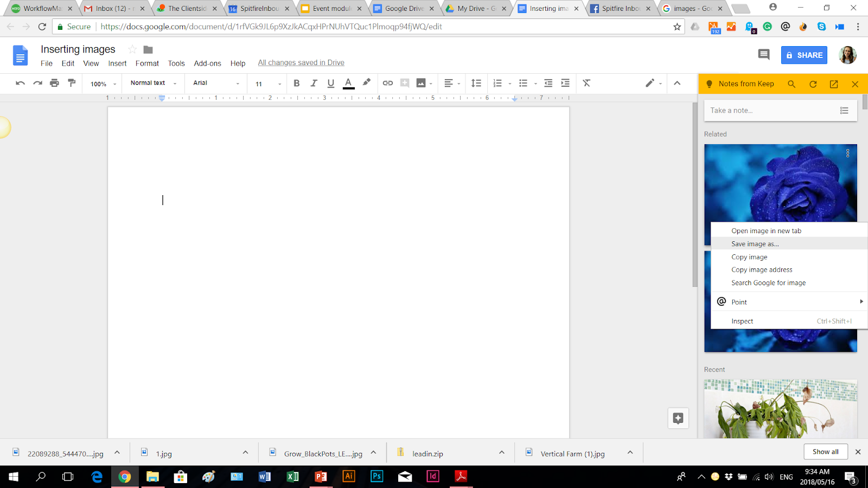
Task: Expand options for the 1.jpg download
Action: pyautogui.click(x=245, y=452)
